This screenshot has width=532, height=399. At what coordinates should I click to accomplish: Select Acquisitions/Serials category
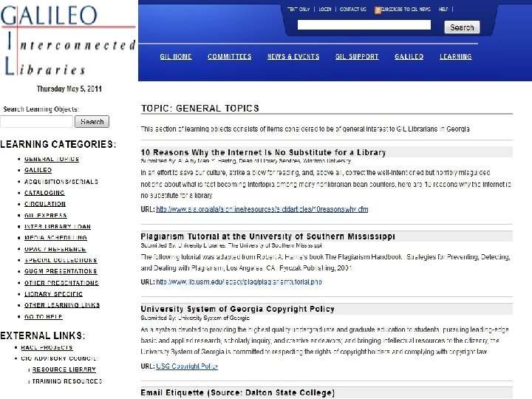(x=61, y=182)
